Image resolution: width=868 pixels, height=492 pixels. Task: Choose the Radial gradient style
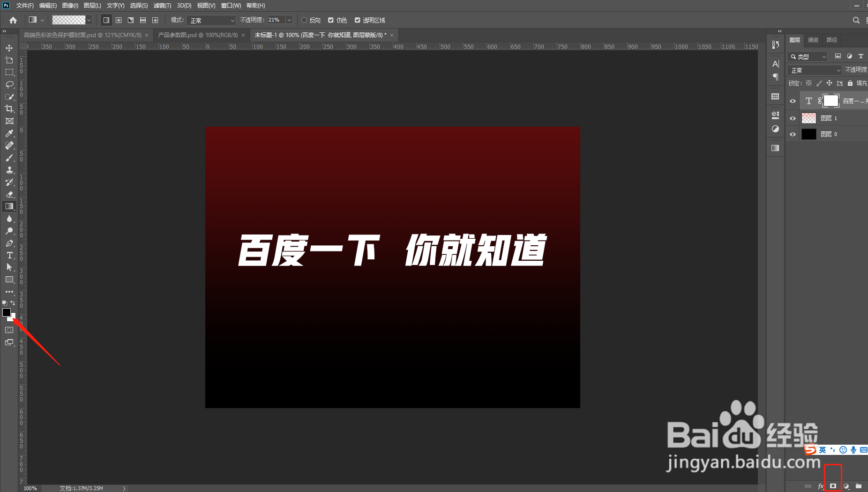(119, 20)
